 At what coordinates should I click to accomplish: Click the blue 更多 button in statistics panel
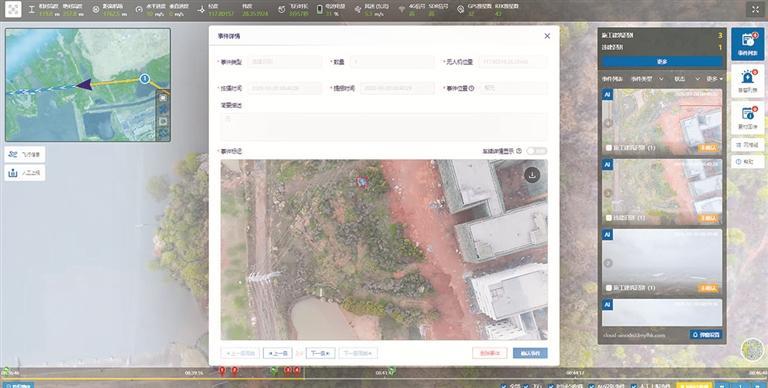(662, 62)
